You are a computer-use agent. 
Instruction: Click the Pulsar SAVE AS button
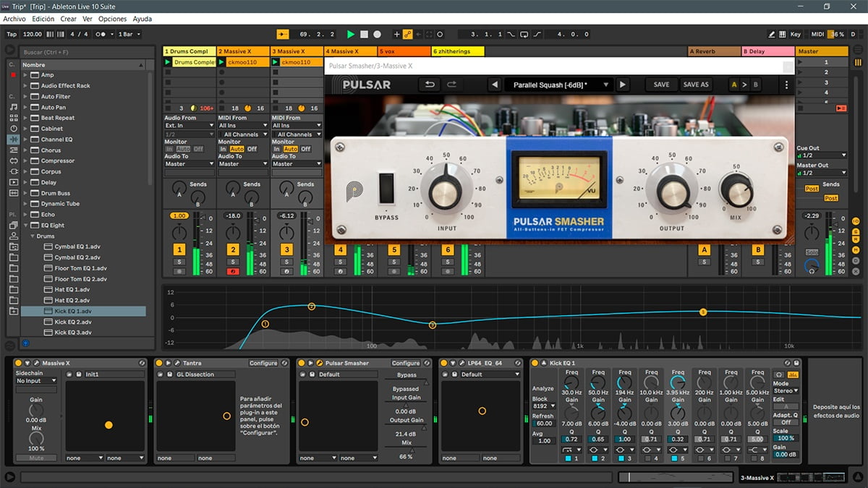pos(696,85)
